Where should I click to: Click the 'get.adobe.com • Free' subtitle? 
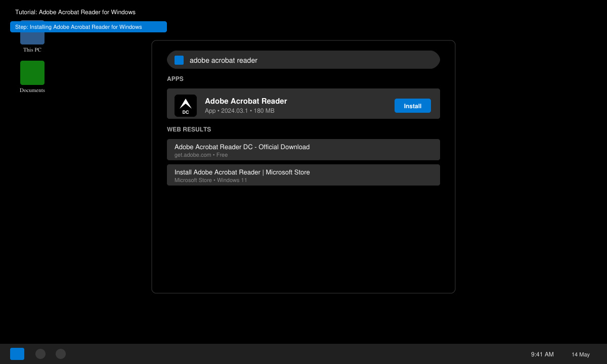(x=201, y=155)
